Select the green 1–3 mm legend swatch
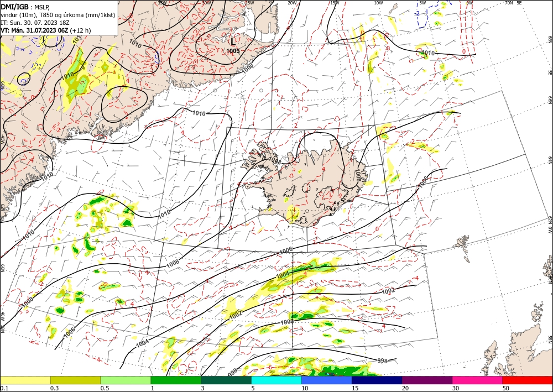The image size is (553, 392). coord(176,380)
